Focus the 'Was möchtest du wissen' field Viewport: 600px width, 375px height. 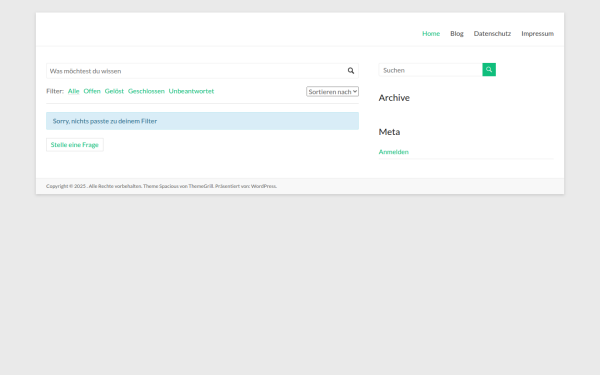(x=202, y=71)
